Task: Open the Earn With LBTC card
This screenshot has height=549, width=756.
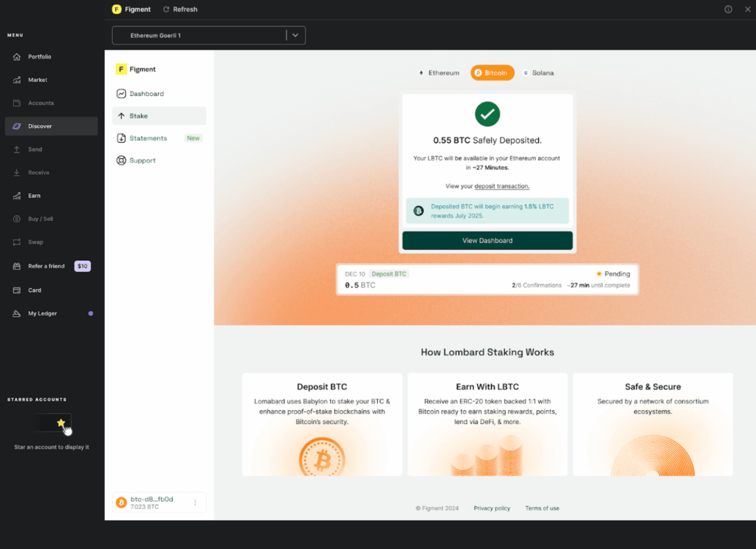Action: coord(487,424)
